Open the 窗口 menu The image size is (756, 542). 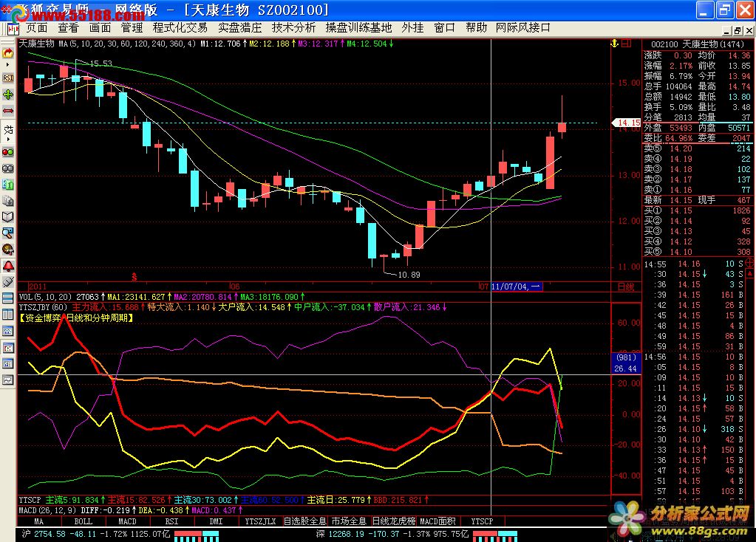(x=444, y=28)
